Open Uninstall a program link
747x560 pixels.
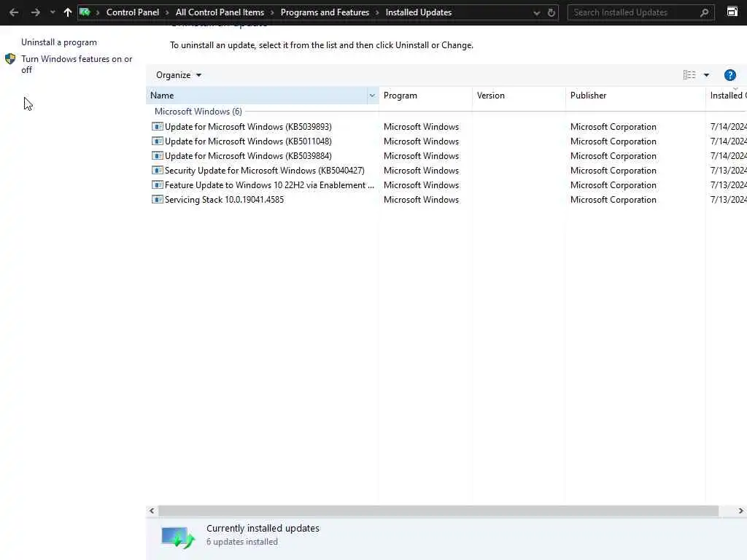coord(59,42)
